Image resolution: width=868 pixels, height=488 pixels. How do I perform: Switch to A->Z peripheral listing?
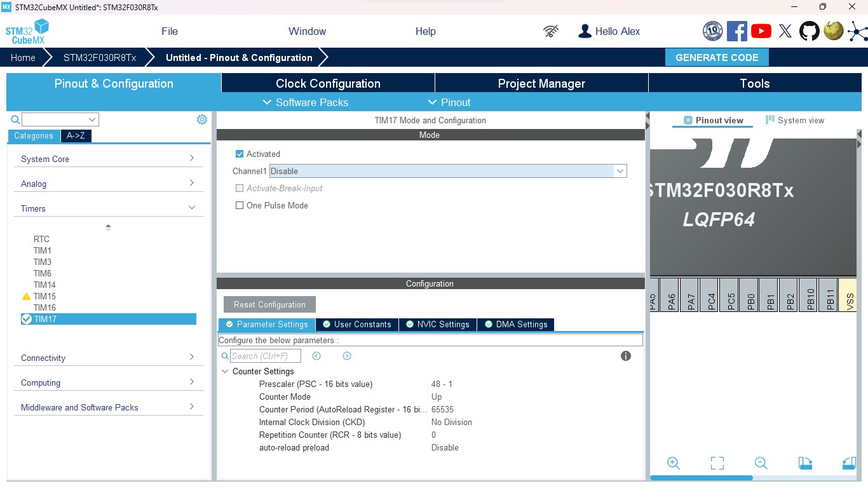76,135
